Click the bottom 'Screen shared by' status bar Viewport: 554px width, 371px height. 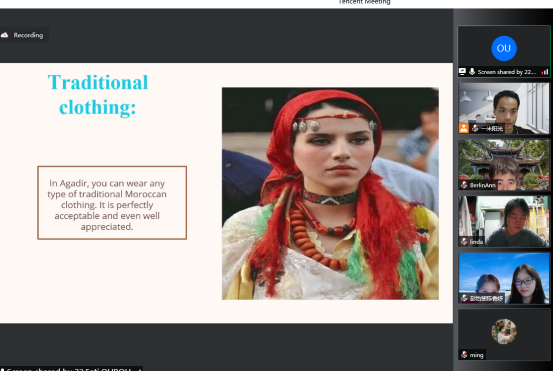(71, 369)
